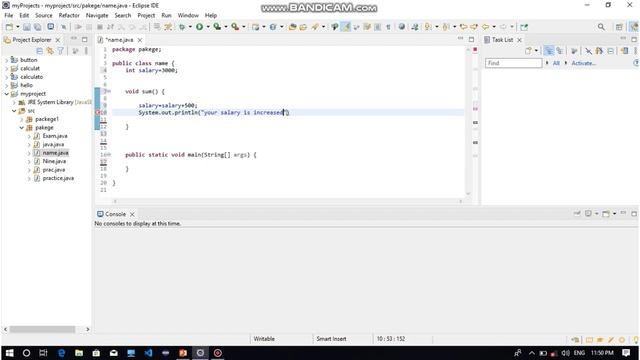Click the Open Task folder icon

coord(303,27)
